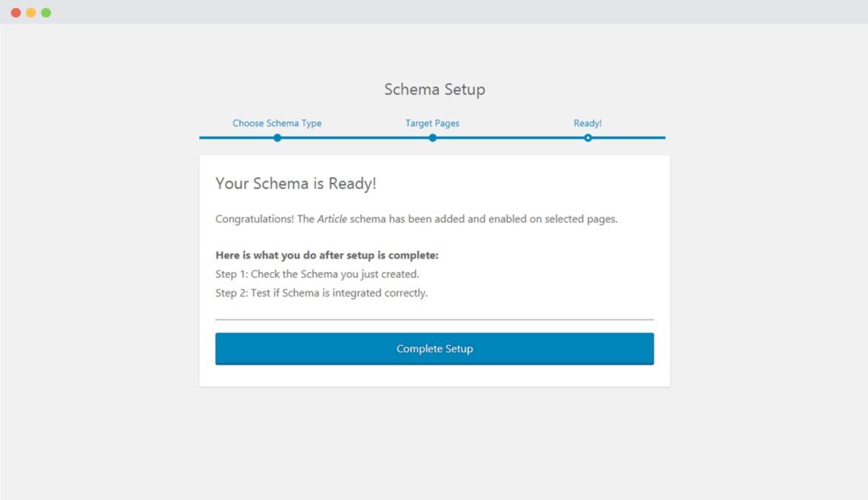
Task: Select the Target Pages step label
Action: click(432, 123)
